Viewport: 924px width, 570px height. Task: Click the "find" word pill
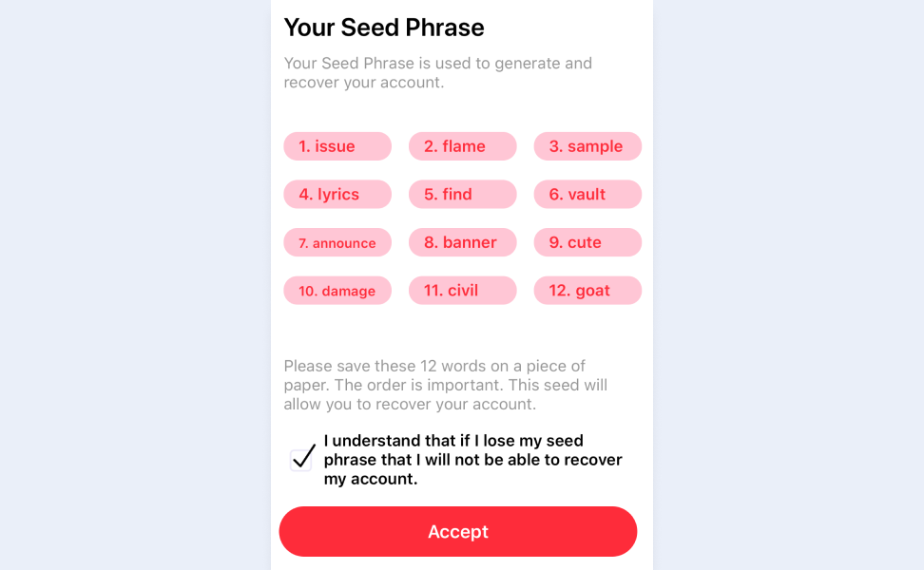462,194
